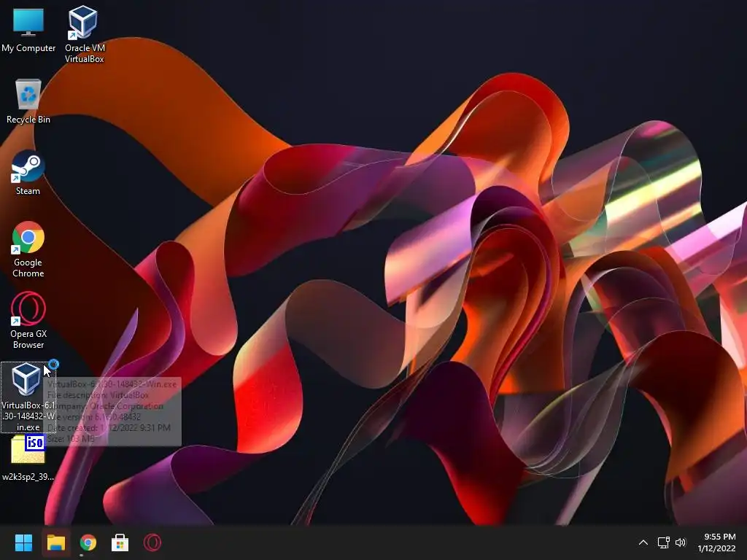Select the VirtualBox-6.1.30 installer exe file

click(x=28, y=397)
